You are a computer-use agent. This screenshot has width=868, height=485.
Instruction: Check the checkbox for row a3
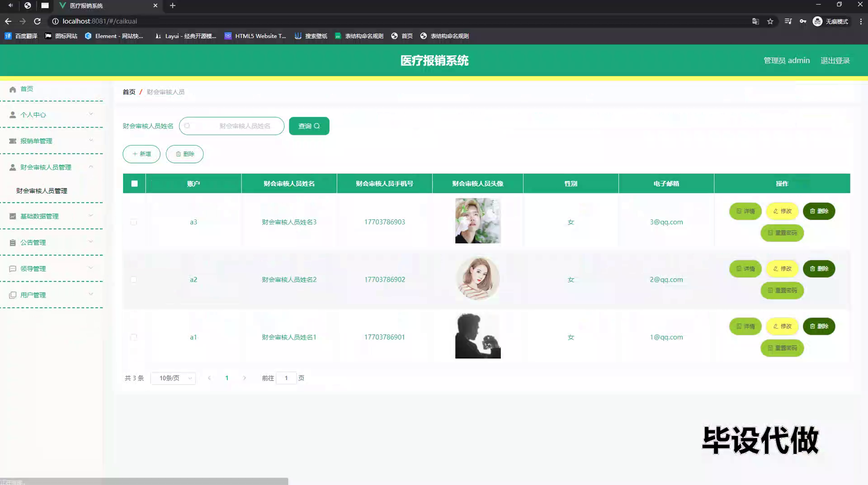(133, 222)
